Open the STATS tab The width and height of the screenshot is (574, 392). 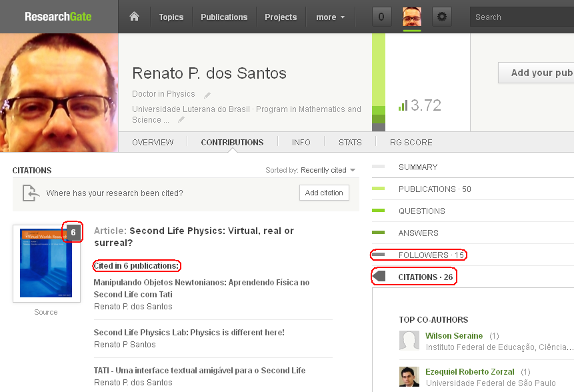[350, 142]
